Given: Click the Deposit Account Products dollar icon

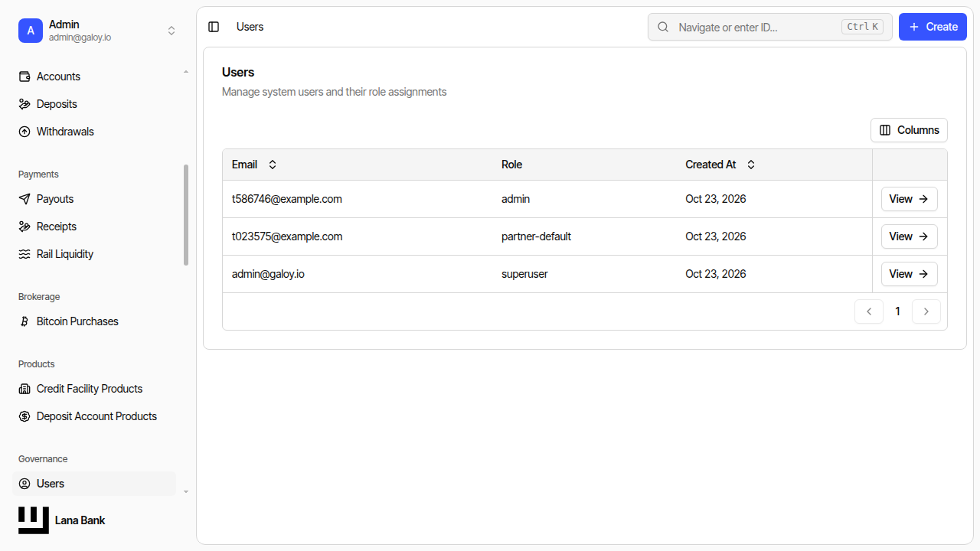Looking at the screenshot, I should click(24, 416).
